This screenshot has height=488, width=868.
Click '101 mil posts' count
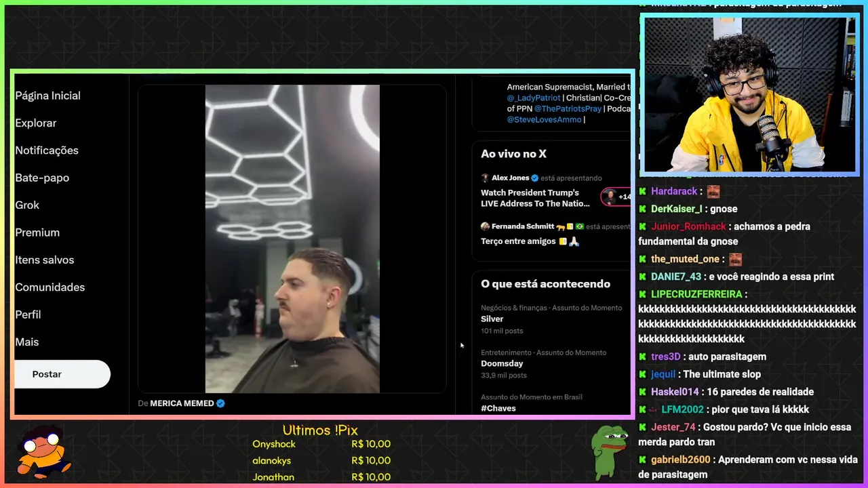click(x=502, y=331)
